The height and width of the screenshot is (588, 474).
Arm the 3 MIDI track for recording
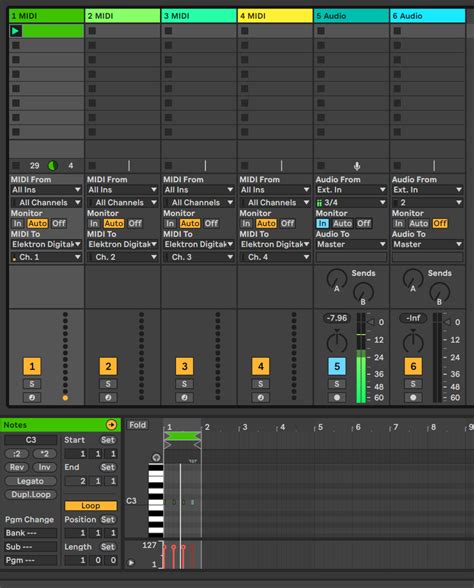(184, 398)
